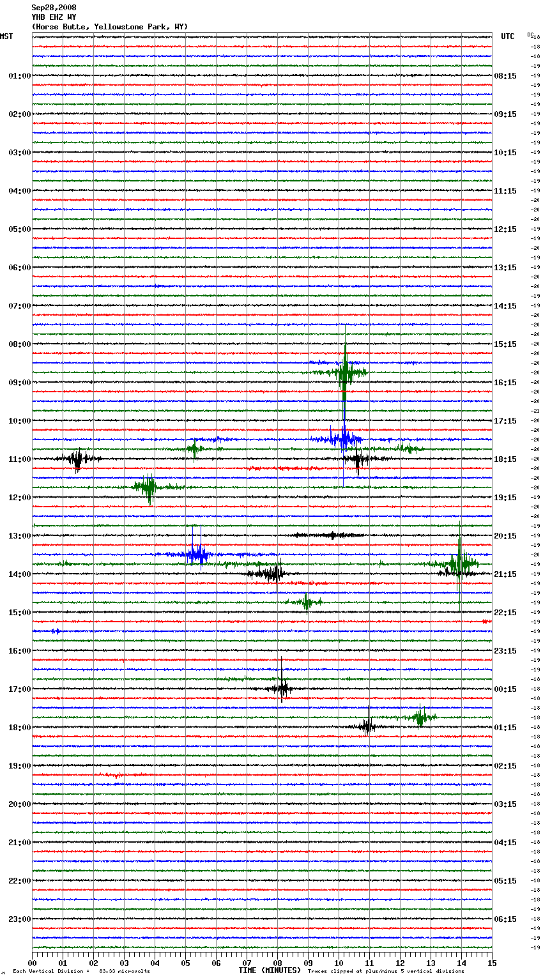The height and width of the screenshot is (980, 543).
Task: Click the 14:15 UTC time label
Action: (505, 306)
